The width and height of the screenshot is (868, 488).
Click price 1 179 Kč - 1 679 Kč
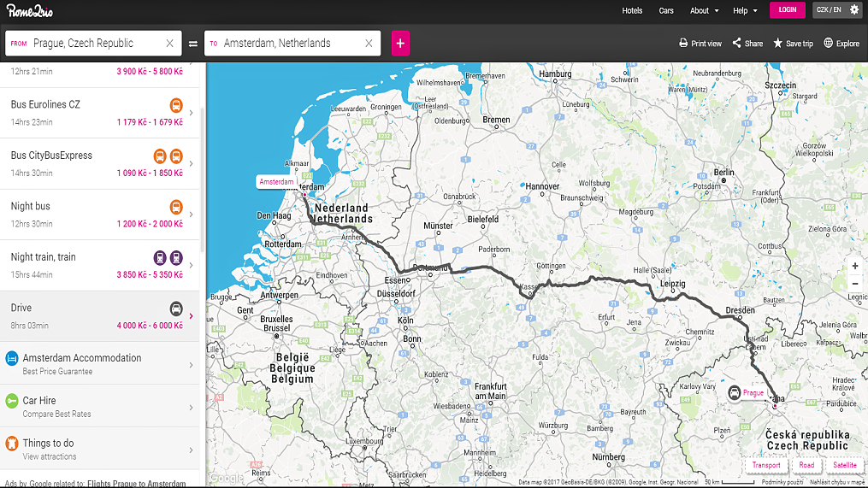point(150,122)
